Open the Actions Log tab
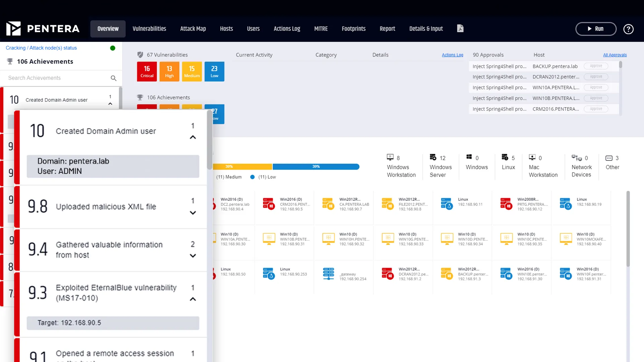The height and width of the screenshot is (362, 644). (287, 29)
